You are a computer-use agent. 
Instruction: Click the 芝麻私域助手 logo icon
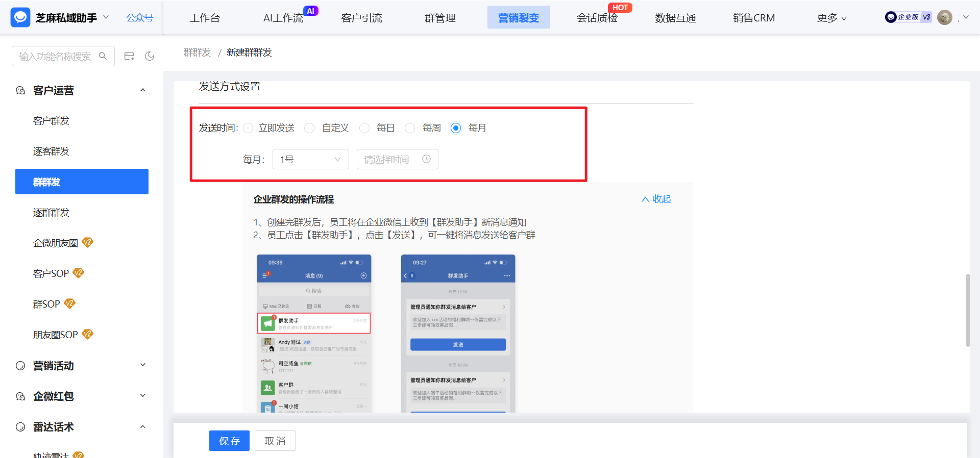pos(20,17)
